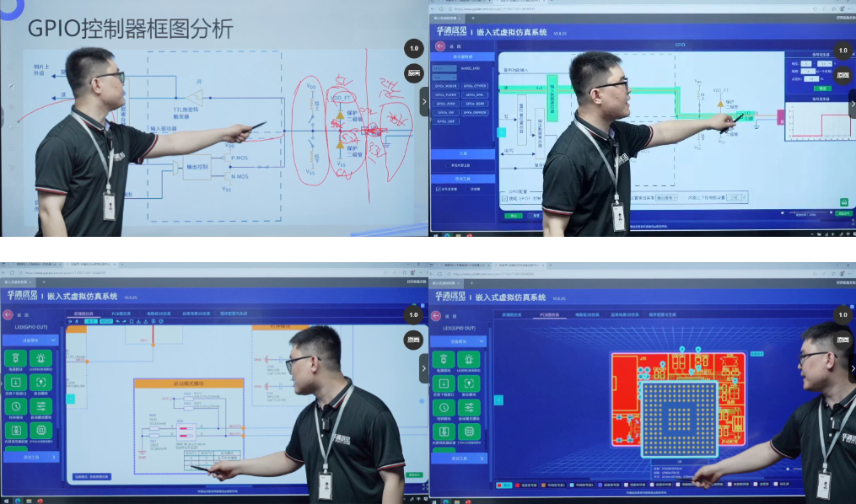Image resolution: width=856 pixels, height=504 pixels.
Task: Select the 程序配置与生成 tab in bottom-right frame
Action: pyautogui.click(x=661, y=314)
